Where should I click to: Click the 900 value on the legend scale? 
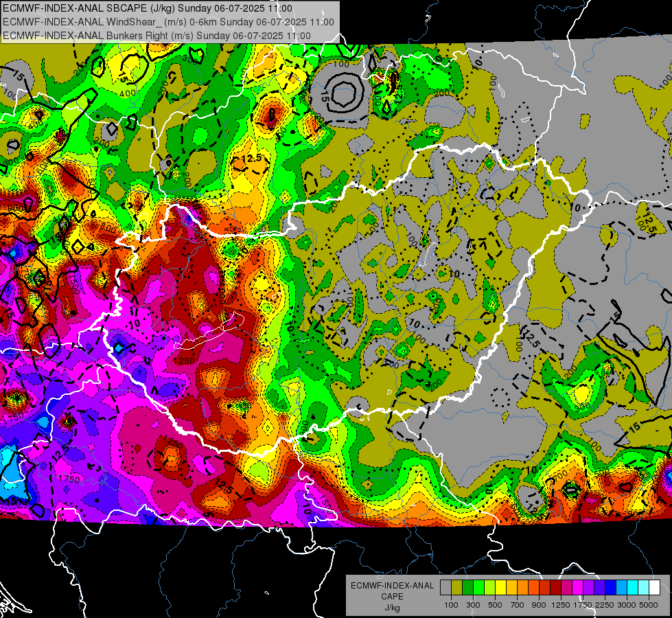[x=539, y=605]
